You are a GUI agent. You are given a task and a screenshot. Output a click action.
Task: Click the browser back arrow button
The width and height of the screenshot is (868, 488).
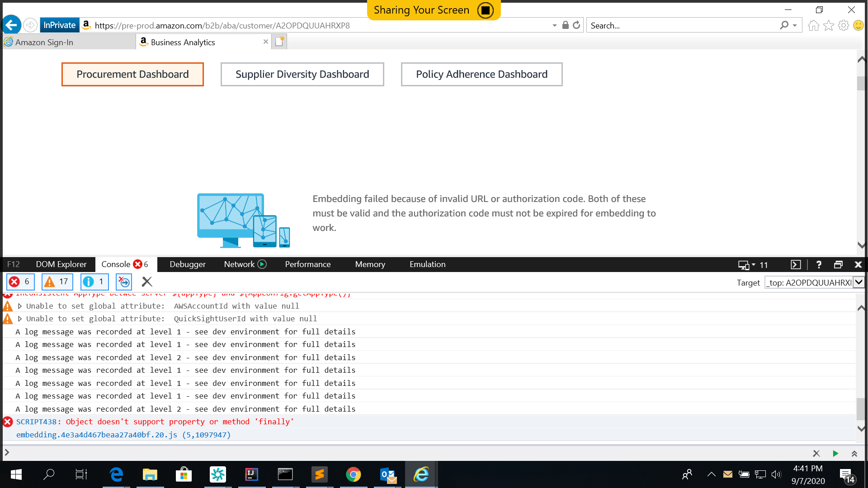click(x=12, y=25)
